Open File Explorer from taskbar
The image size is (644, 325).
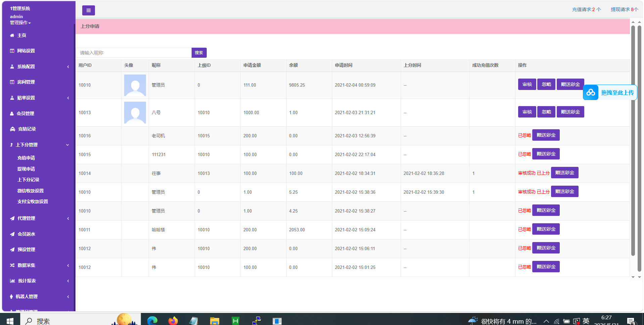coord(214,321)
